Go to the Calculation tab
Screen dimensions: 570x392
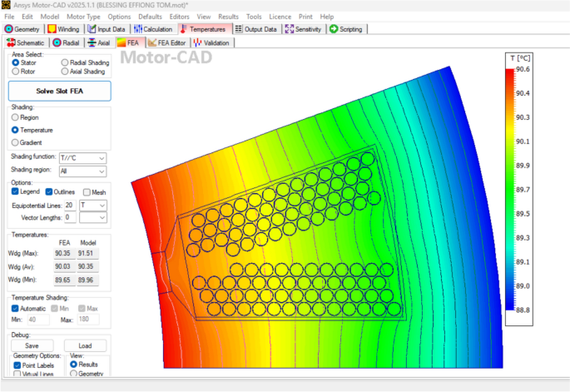click(x=151, y=28)
